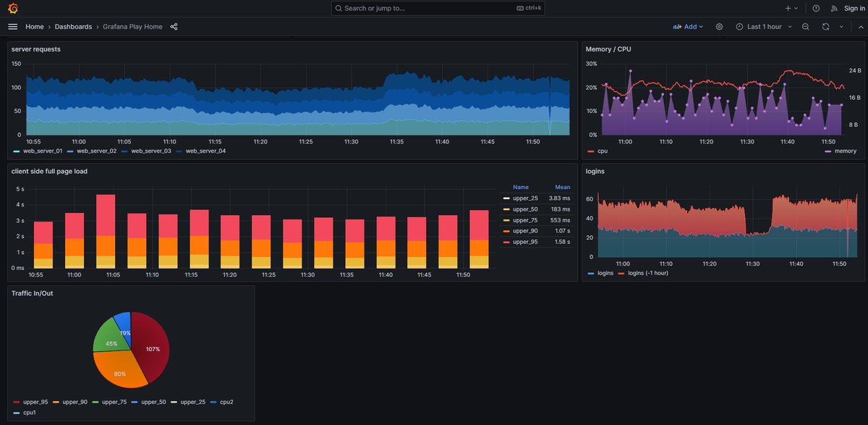Sort legend table by Mean header
Image resolution: width=868 pixels, height=425 pixels.
click(562, 187)
